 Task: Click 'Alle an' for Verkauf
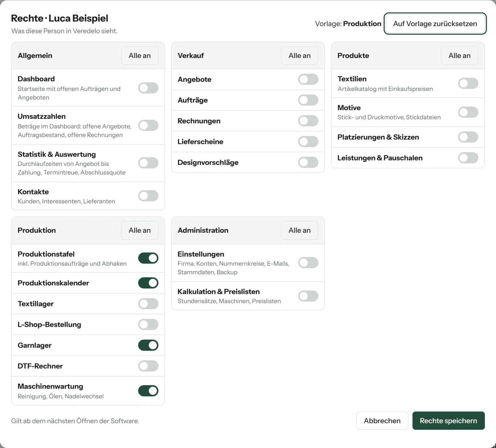click(x=299, y=56)
